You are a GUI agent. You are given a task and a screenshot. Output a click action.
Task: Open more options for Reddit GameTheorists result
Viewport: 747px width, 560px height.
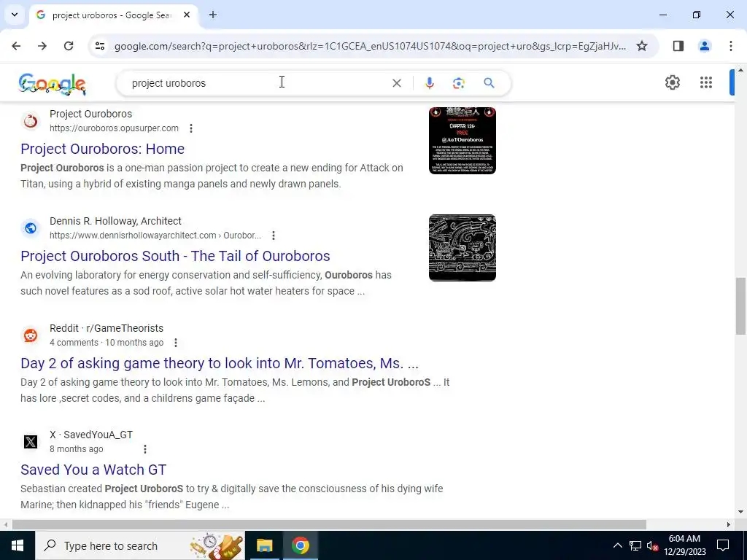tap(176, 343)
